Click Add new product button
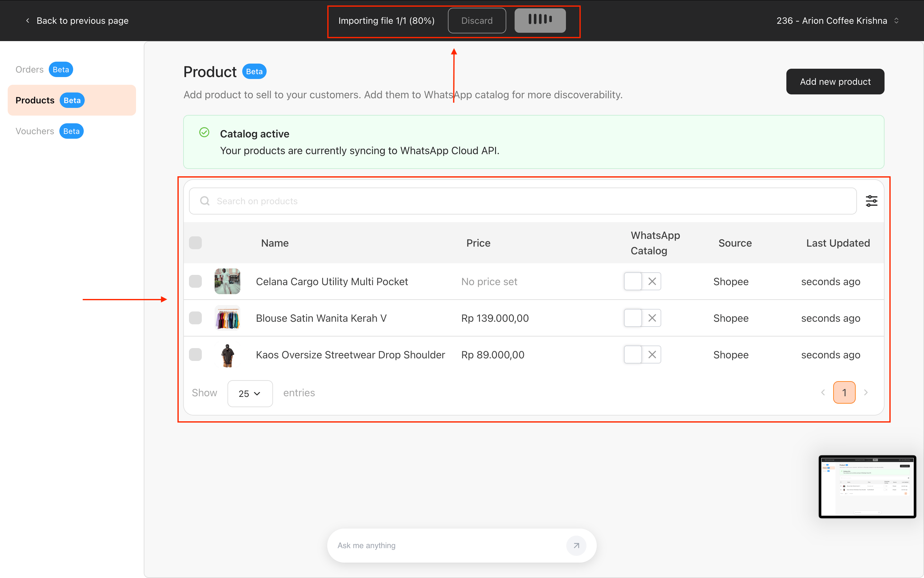The width and height of the screenshot is (924, 578). (x=835, y=82)
